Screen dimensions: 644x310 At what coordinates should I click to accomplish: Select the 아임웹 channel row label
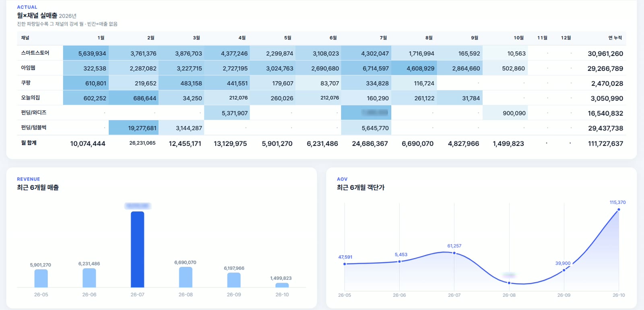pyautogui.click(x=28, y=68)
